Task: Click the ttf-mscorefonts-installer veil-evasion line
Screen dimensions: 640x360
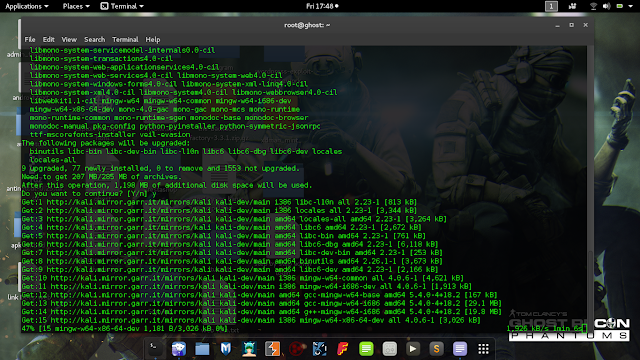Action: click(110, 135)
